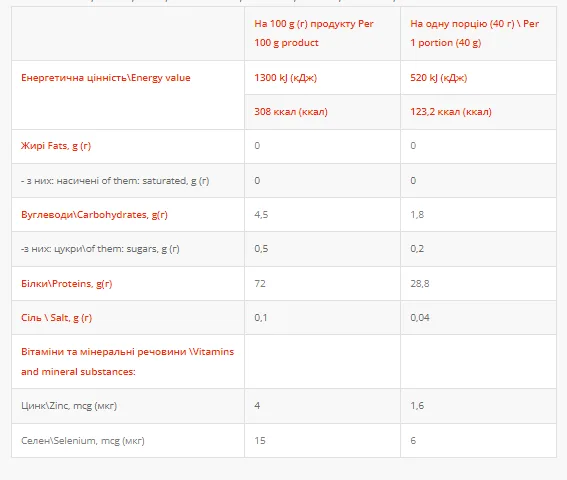Select the 'Цинк\Zinc, mcg (мкг)' row
Screen dimensions: 567x480
pyautogui.click(x=284, y=406)
